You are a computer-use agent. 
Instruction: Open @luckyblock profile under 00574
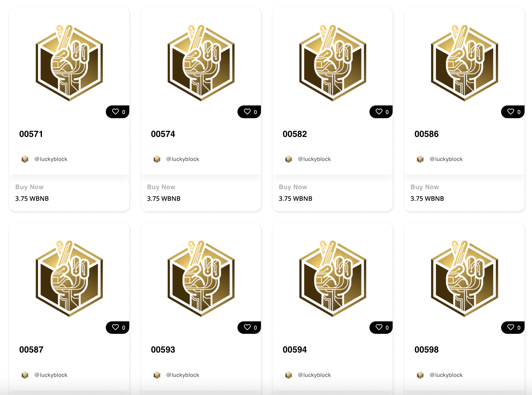click(182, 159)
